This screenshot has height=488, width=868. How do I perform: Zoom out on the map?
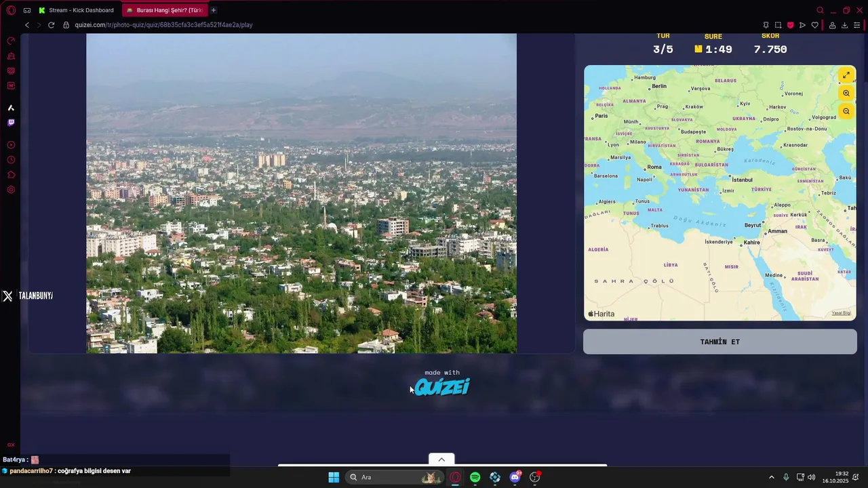[x=846, y=111]
